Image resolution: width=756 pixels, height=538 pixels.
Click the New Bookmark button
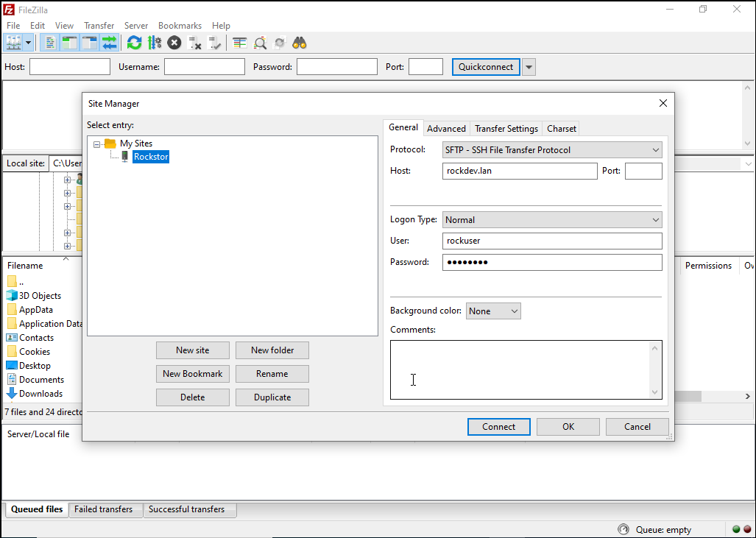pyautogui.click(x=192, y=374)
